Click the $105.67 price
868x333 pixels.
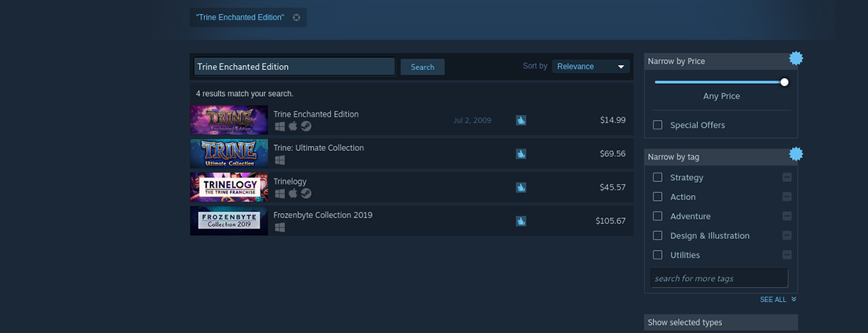click(x=610, y=220)
